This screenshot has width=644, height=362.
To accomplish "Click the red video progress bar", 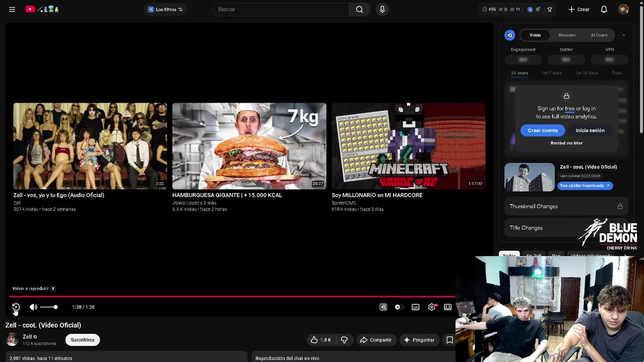I will [231, 296].
